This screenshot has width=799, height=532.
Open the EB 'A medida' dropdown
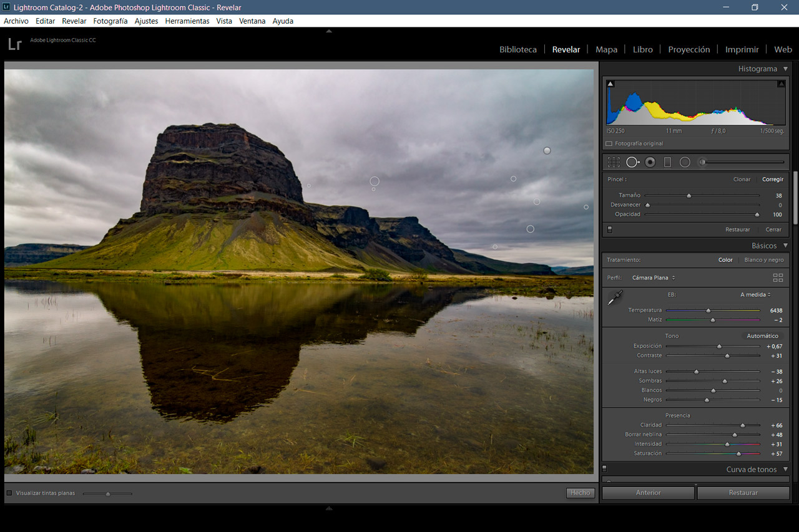[x=755, y=295]
